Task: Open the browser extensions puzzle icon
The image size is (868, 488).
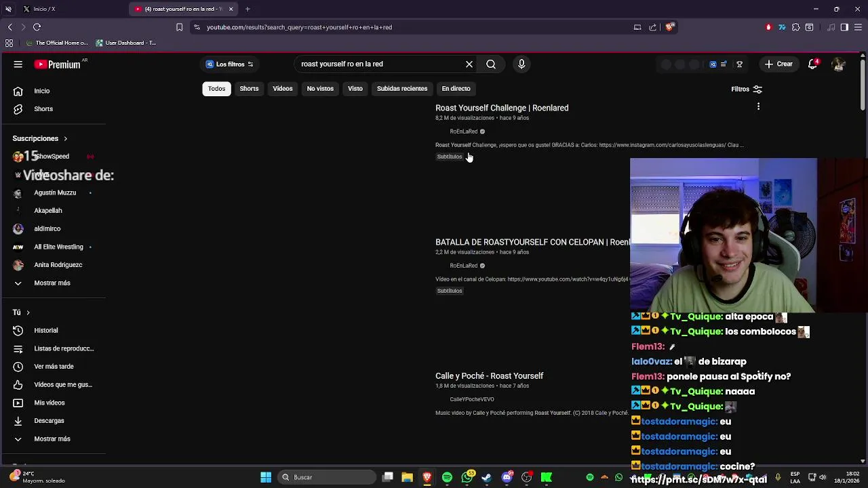Action: [795, 27]
